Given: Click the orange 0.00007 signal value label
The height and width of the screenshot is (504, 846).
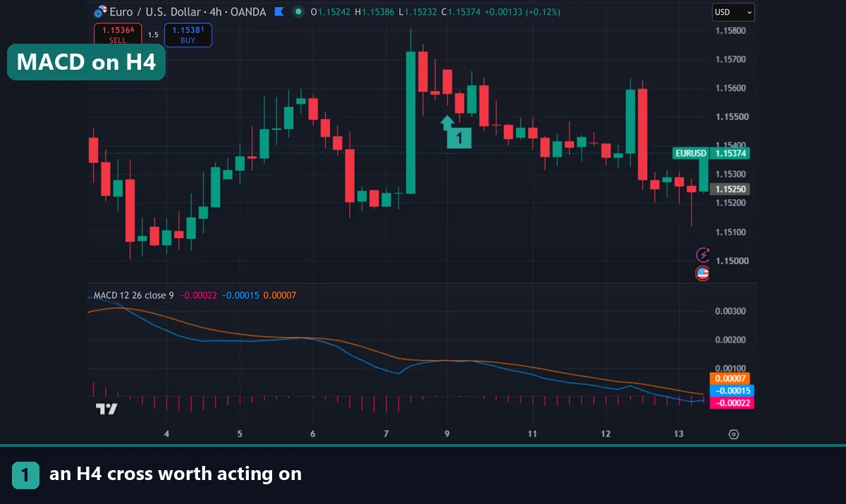Looking at the screenshot, I should click(x=730, y=379).
